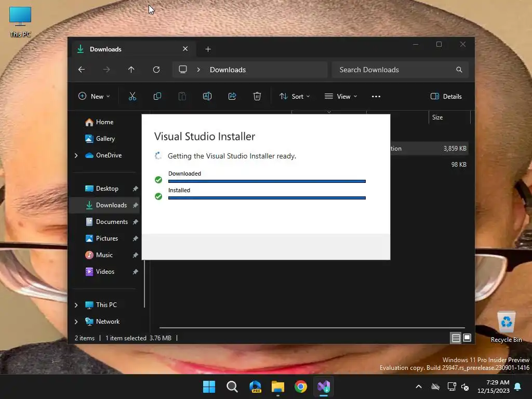The height and width of the screenshot is (399, 532).
Task: Click the horizontal scrollbar in file list
Action: [312, 328]
